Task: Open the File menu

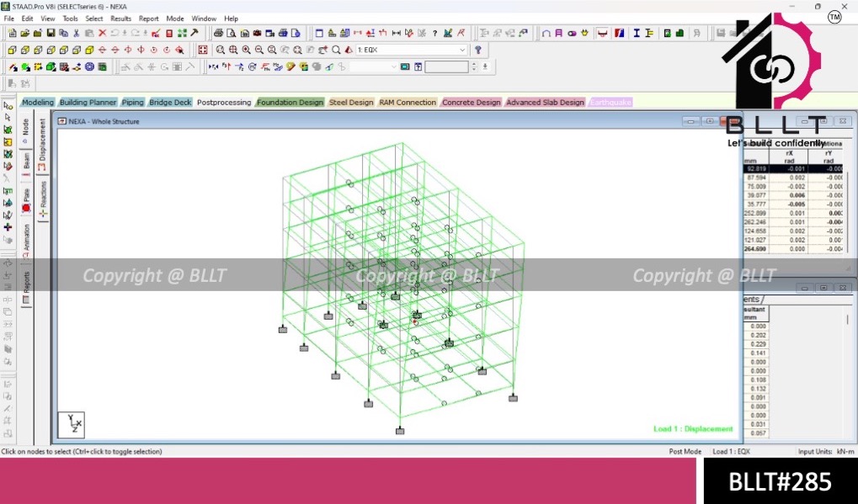Action: (8, 18)
